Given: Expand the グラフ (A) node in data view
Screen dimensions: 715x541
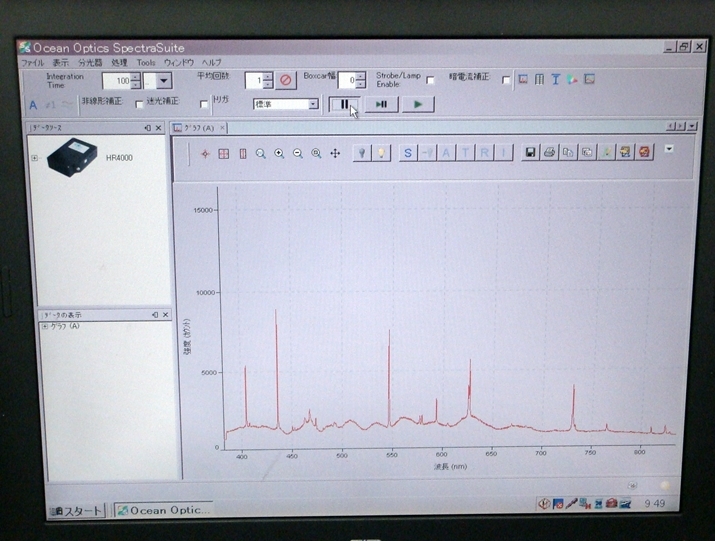Looking at the screenshot, I should pos(45,327).
